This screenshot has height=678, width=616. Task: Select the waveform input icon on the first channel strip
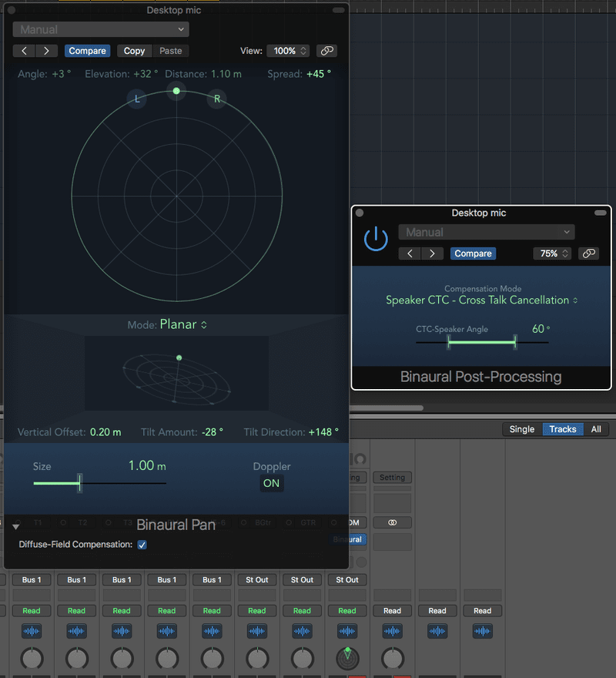[x=31, y=631]
